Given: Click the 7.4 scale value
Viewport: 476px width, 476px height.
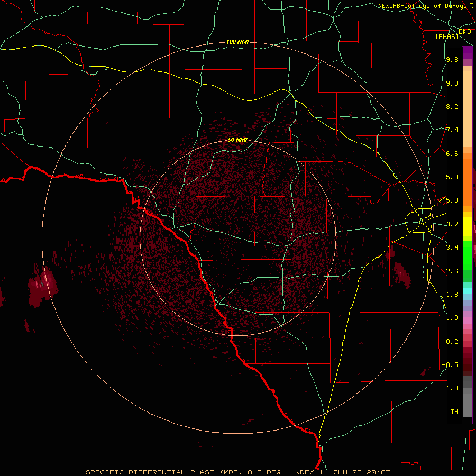Looking at the screenshot, I should (x=452, y=130).
